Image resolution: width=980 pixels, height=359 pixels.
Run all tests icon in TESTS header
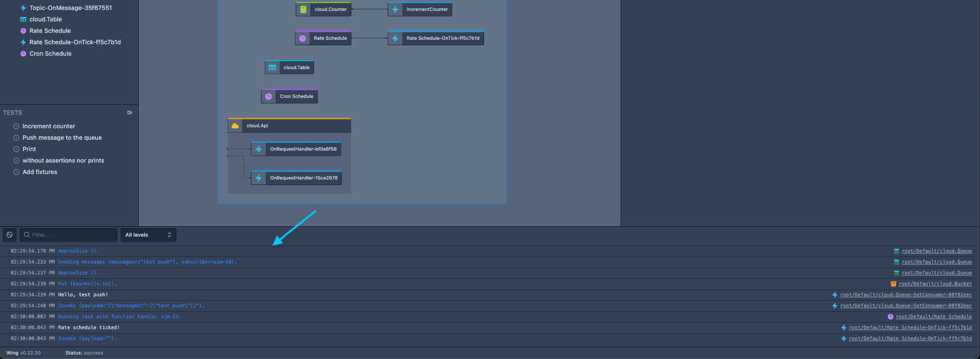130,113
